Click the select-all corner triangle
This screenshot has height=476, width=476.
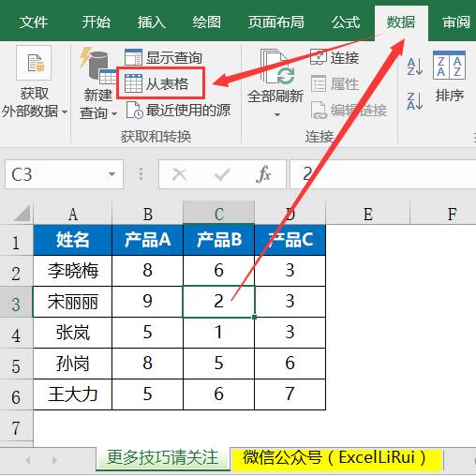tap(22, 213)
